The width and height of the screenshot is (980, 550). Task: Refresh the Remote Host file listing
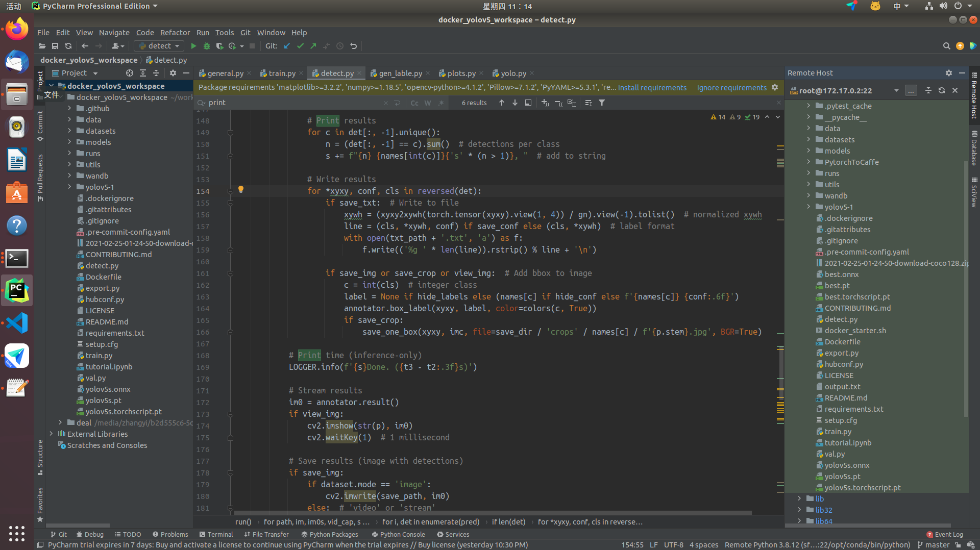[x=941, y=90]
